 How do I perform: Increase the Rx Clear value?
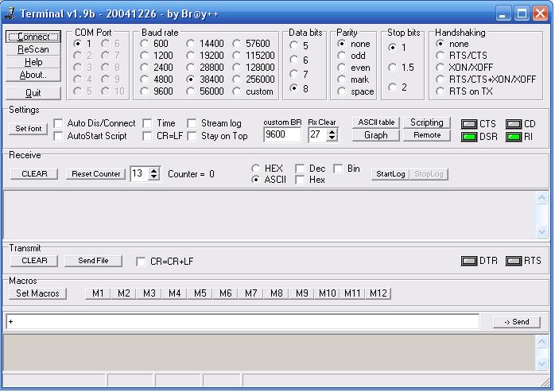pos(332,132)
